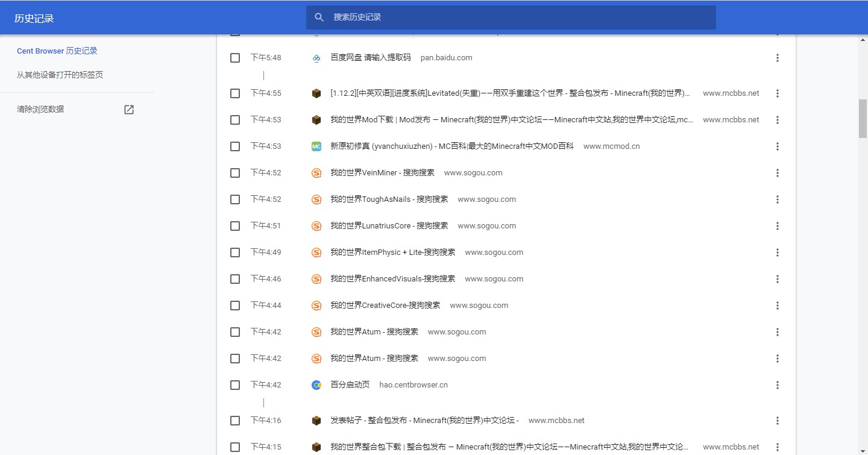The image size is (868, 455).
Task: Check the box for 我的世界Mod下载 entry
Action: click(x=235, y=120)
